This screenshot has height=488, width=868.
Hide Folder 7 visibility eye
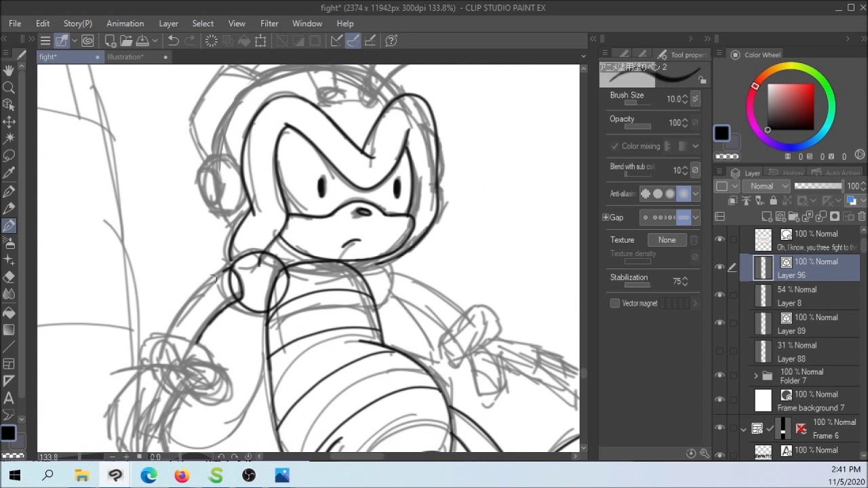tap(719, 375)
